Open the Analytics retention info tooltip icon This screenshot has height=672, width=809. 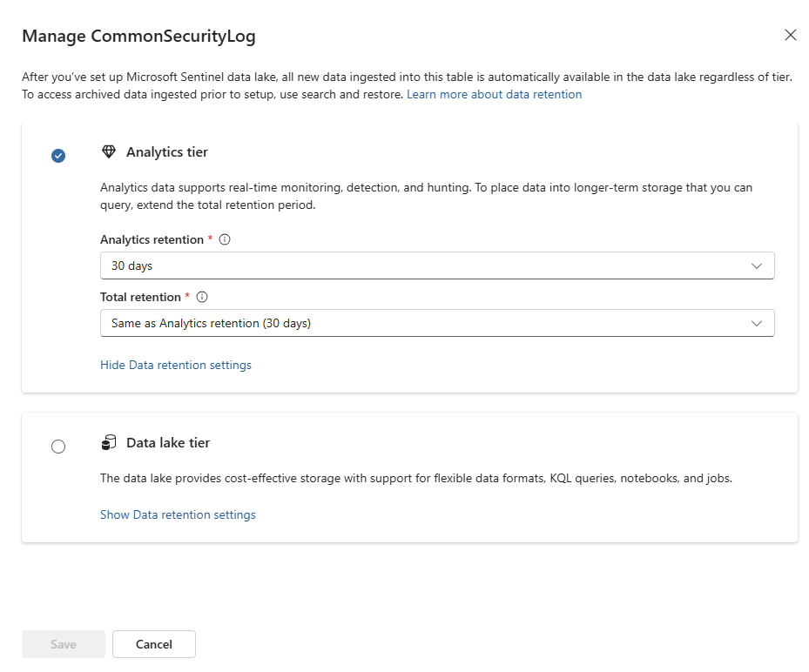[x=225, y=239]
